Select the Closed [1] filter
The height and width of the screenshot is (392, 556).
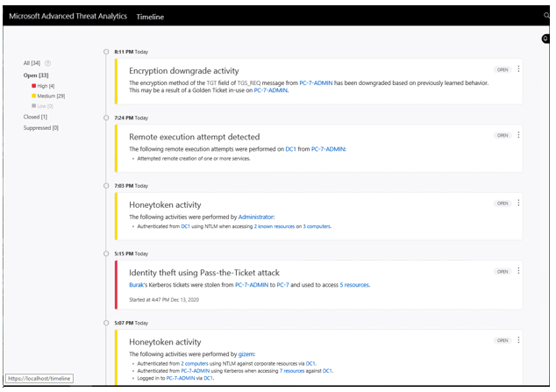pyautogui.click(x=35, y=117)
